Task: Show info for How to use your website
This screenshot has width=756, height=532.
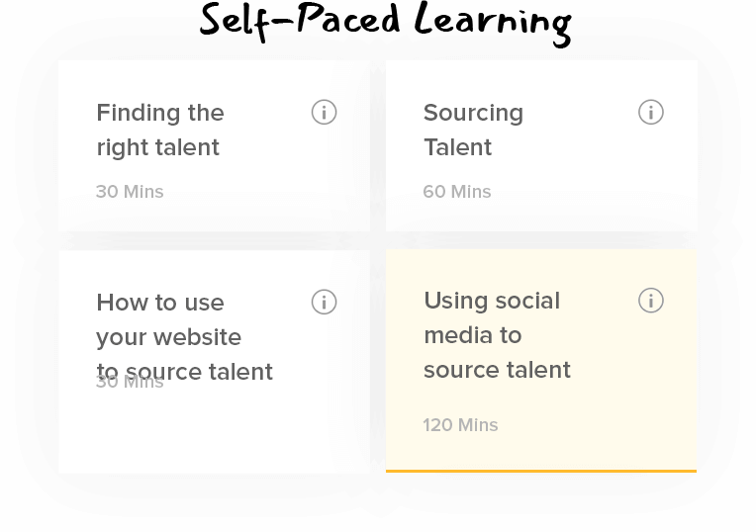Action: 324,303
